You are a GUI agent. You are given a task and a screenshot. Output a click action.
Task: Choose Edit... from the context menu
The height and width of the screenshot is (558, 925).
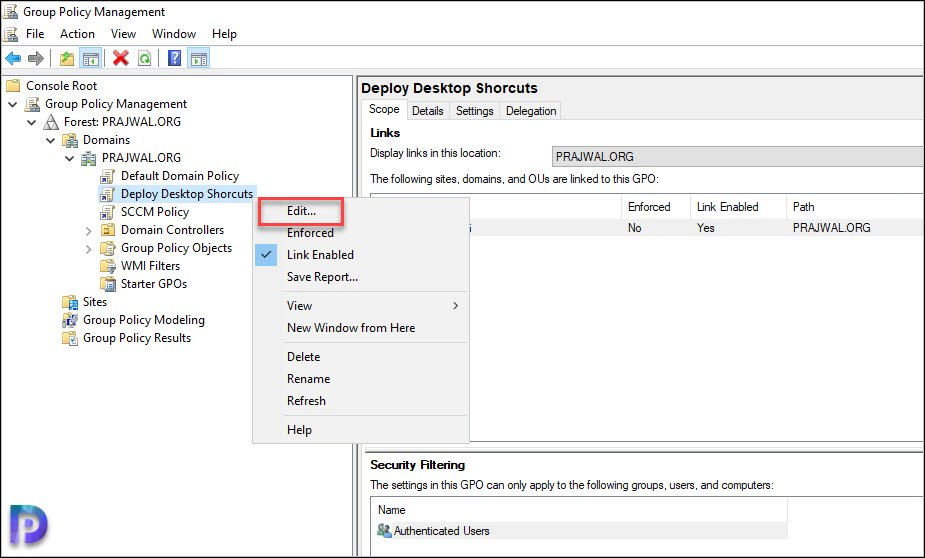(x=301, y=211)
